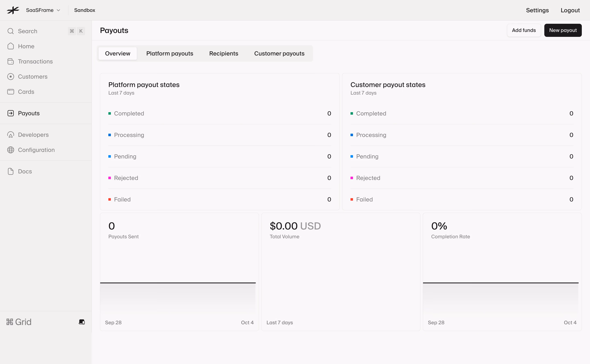Screen dimensions: 590x364
Task: Click the SaaSFrame logo icon
Action: (13, 10)
